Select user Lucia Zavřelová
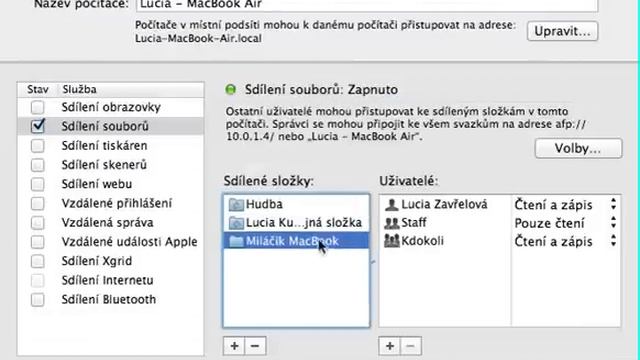 point(444,204)
